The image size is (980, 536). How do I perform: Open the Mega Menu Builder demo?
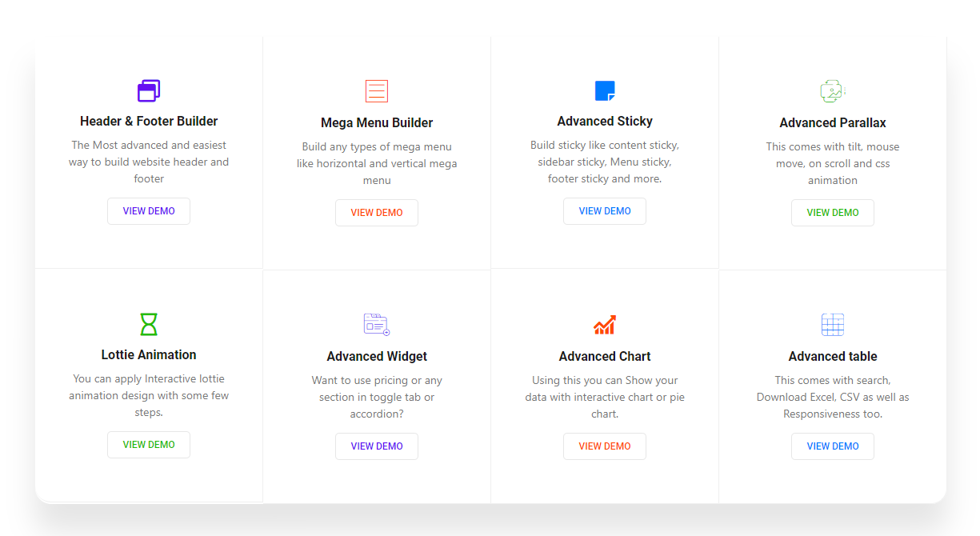tap(377, 213)
